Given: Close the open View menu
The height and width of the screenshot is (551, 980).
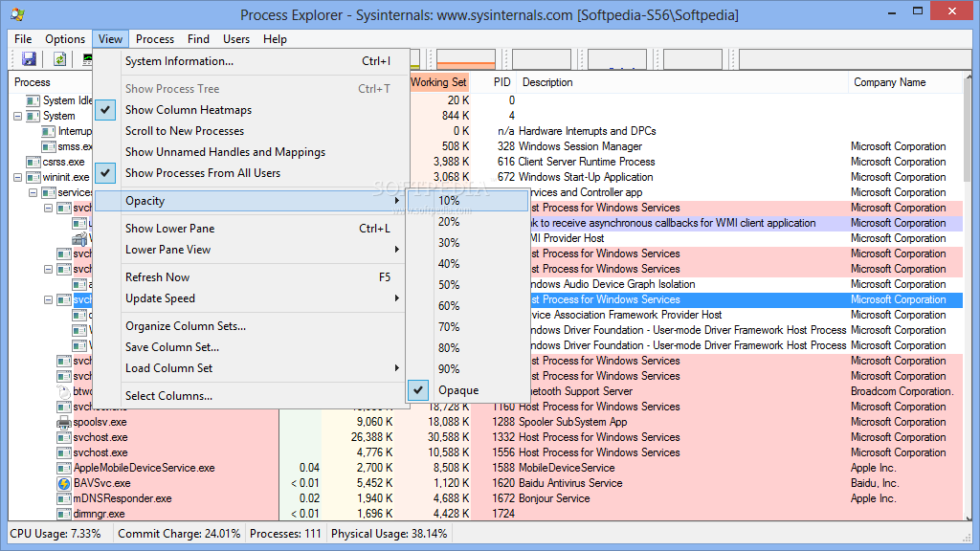Looking at the screenshot, I should [x=111, y=38].
